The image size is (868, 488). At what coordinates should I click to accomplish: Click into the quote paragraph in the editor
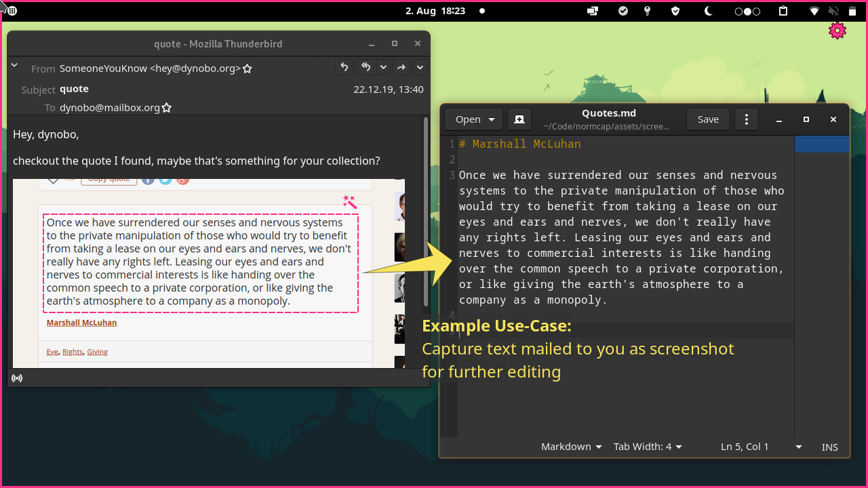pos(622,237)
